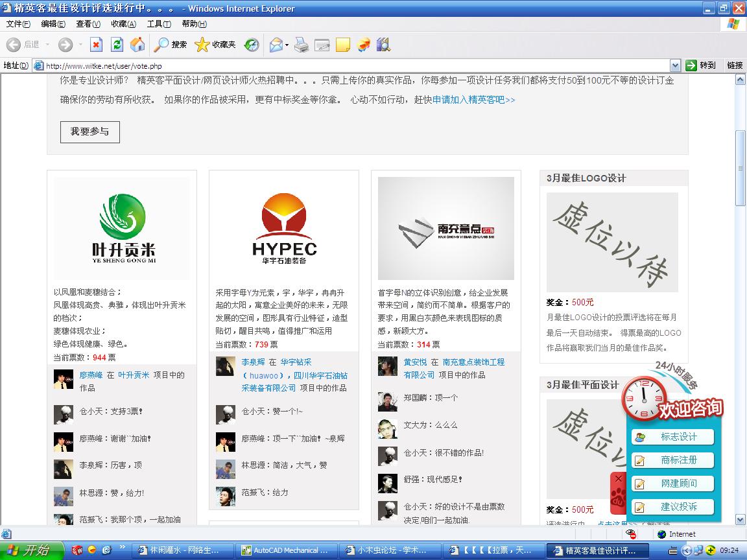
Task: Click the 商标注册 consult button
Action: pyautogui.click(x=672, y=460)
